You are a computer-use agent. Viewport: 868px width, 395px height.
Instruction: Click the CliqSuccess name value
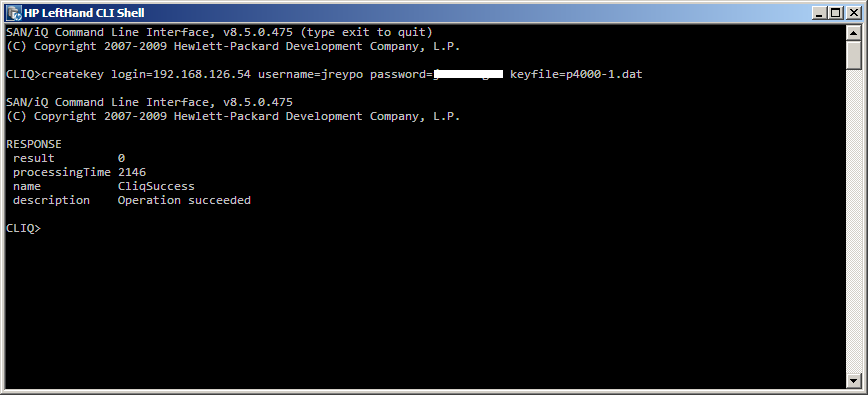[156, 186]
